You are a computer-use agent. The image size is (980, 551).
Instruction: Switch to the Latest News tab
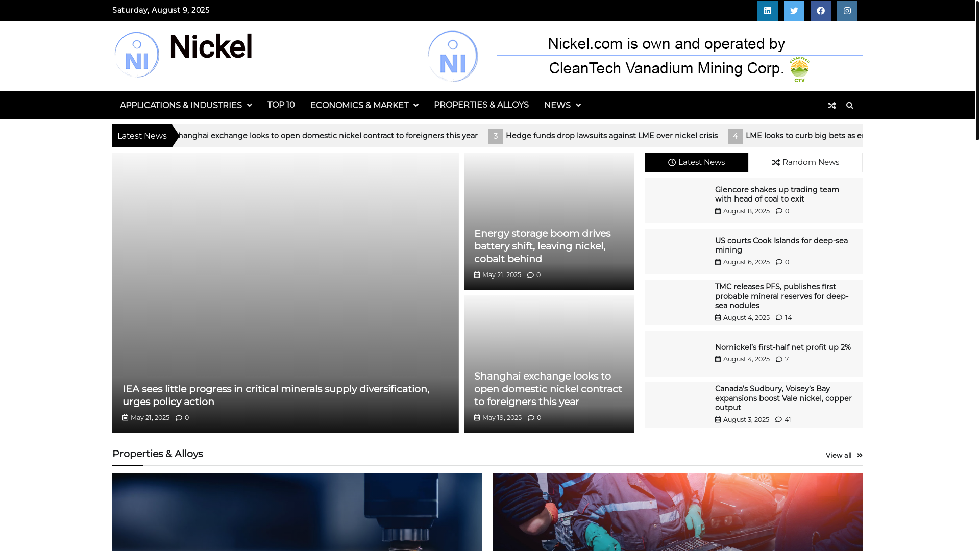pos(696,162)
